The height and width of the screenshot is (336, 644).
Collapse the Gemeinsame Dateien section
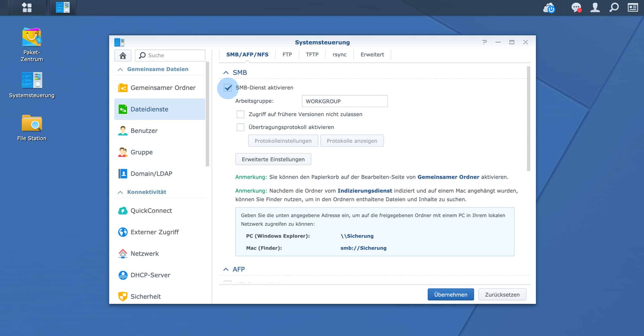(x=120, y=69)
